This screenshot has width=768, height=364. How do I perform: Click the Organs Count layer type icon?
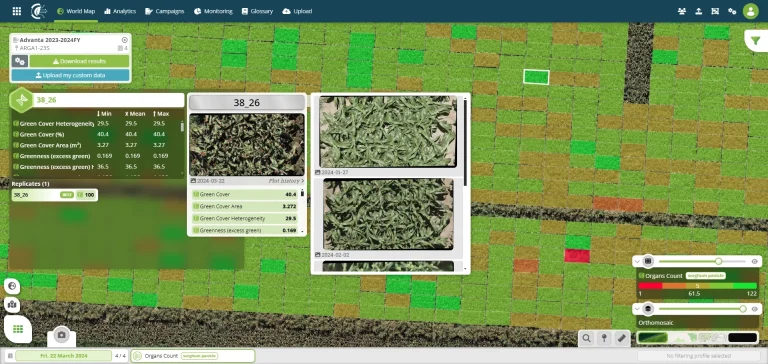click(x=648, y=261)
